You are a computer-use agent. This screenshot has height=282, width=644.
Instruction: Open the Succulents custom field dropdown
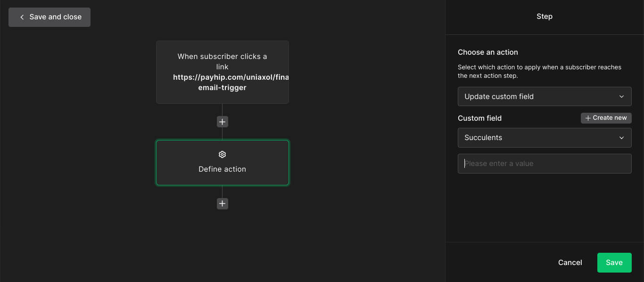pos(544,138)
